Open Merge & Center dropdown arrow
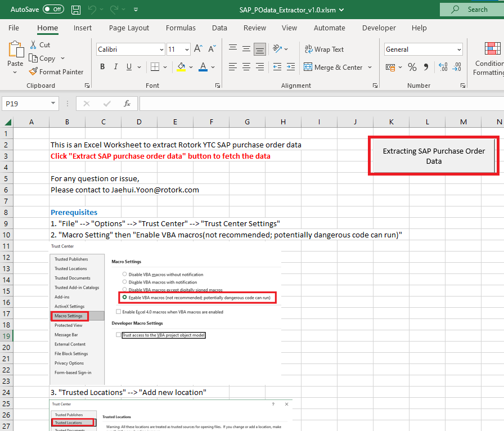This screenshot has height=431, width=504. tap(370, 67)
